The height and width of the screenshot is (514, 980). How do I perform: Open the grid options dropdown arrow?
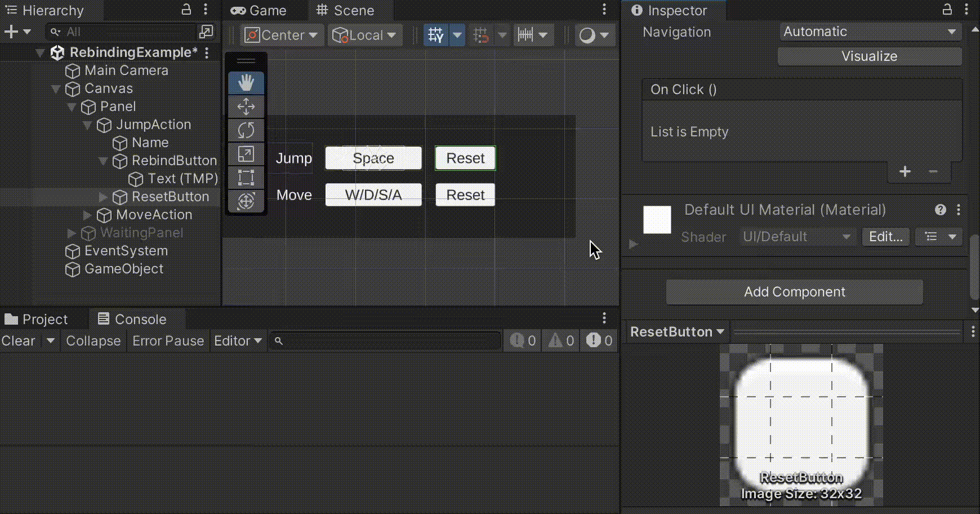pos(457,35)
